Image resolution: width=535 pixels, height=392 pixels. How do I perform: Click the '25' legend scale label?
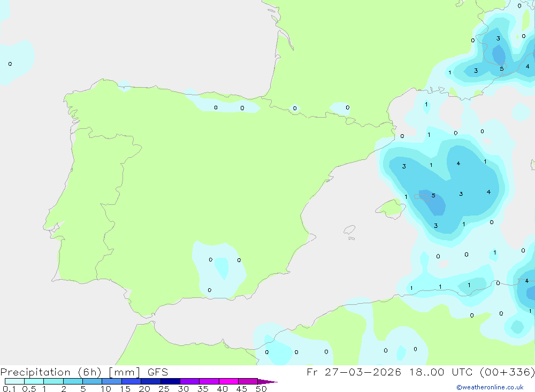tap(164, 389)
